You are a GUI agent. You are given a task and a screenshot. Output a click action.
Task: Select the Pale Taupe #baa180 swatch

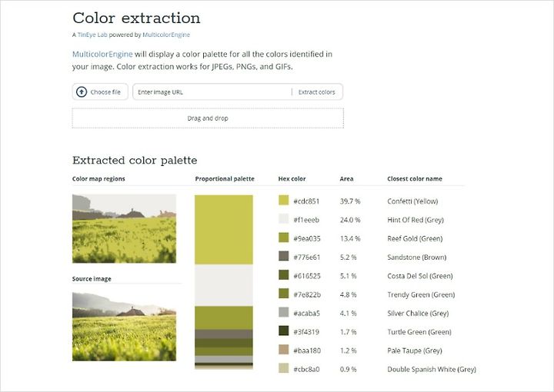pyautogui.click(x=283, y=350)
